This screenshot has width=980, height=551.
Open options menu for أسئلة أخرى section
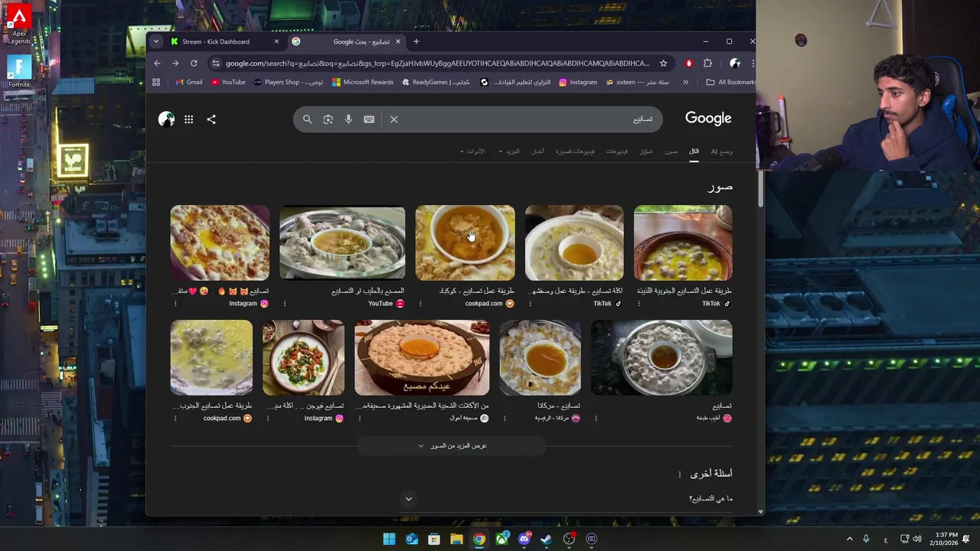[x=679, y=474]
